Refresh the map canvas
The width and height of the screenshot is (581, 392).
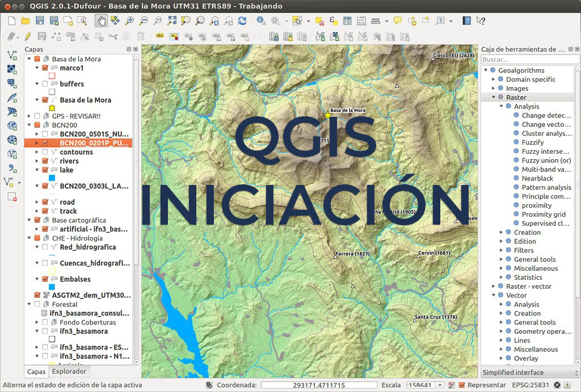242,20
